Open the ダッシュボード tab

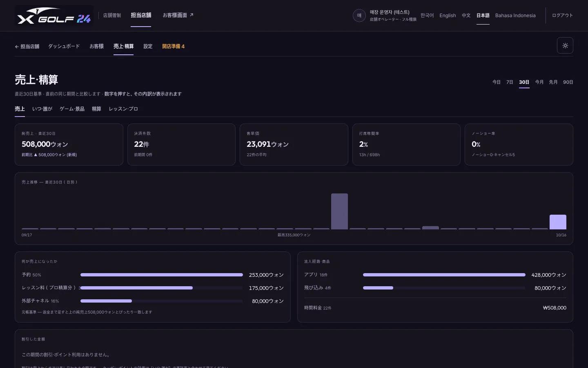(64, 47)
